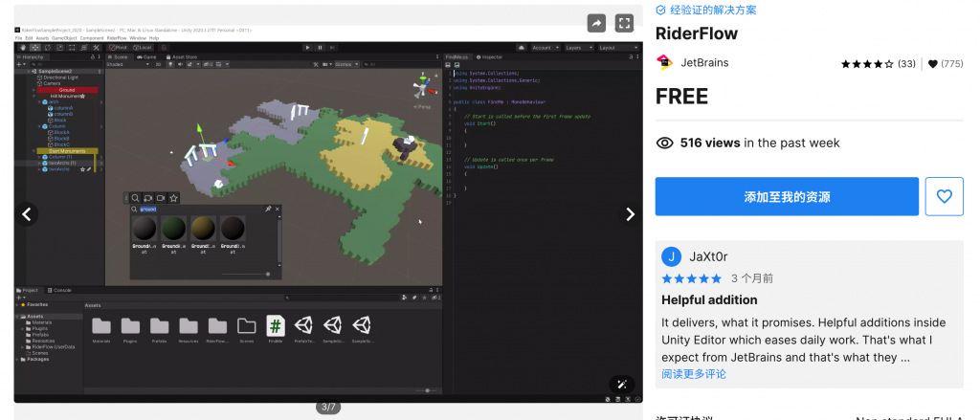This screenshot has height=420, width=980.
Task: Click the magic wand icon on screenshot
Action: [622, 384]
